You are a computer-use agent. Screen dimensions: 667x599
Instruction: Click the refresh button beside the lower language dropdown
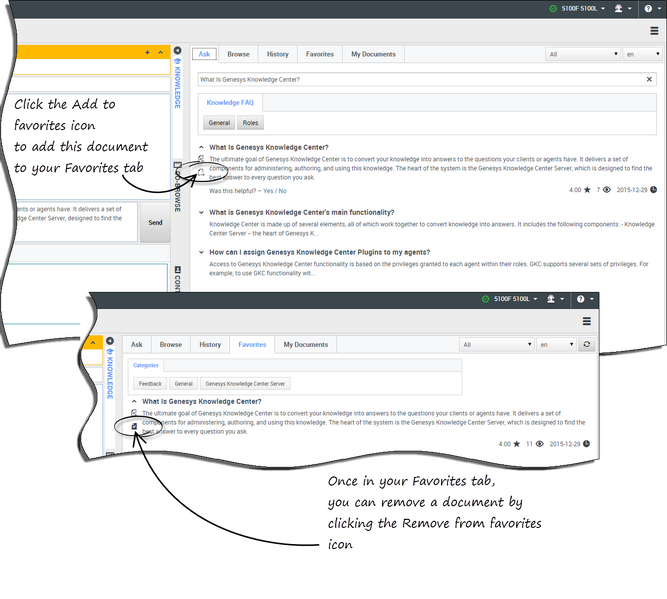585,344
